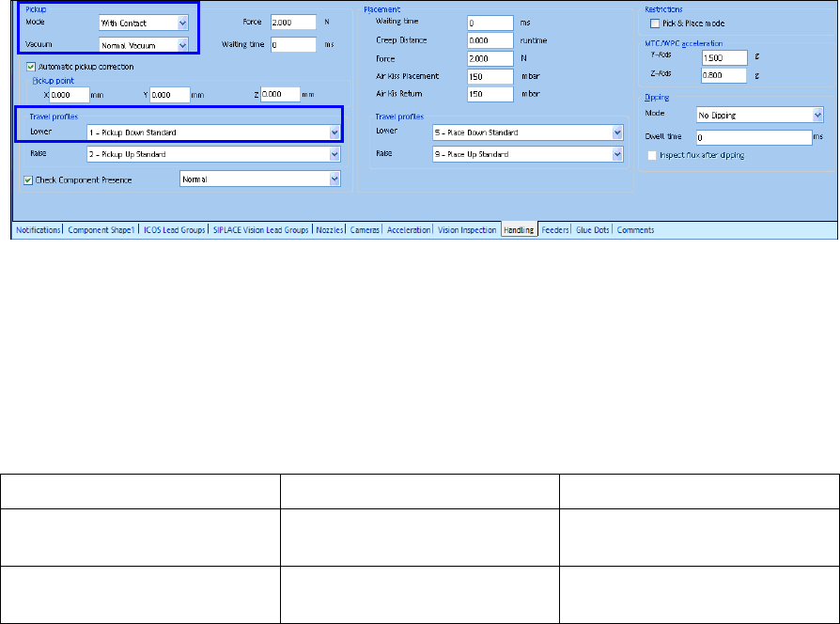This screenshot has width=840, height=624.
Task: Go to the Vision Inspection tab
Action: (x=467, y=229)
